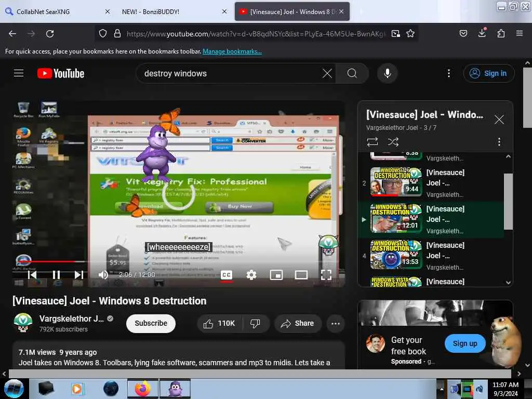Open the tracking protection shield icon

(x=103, y=34)
